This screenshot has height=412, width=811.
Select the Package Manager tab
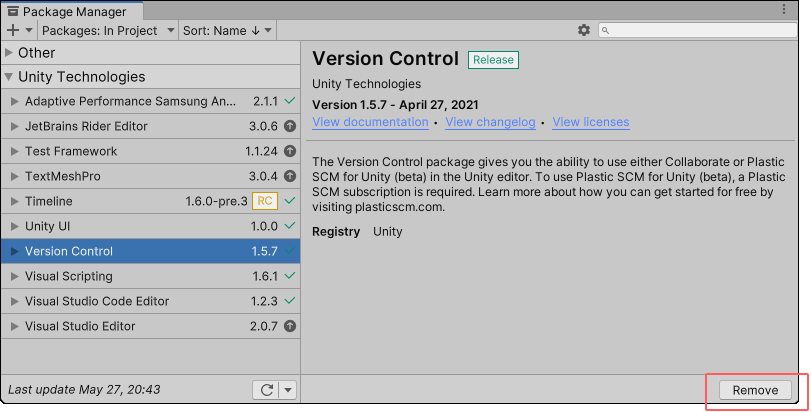pos(72,11)
